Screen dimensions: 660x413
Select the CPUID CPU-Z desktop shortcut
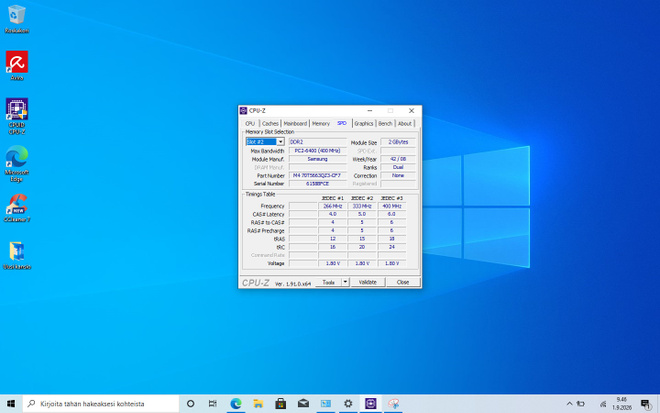click(17, 116)
